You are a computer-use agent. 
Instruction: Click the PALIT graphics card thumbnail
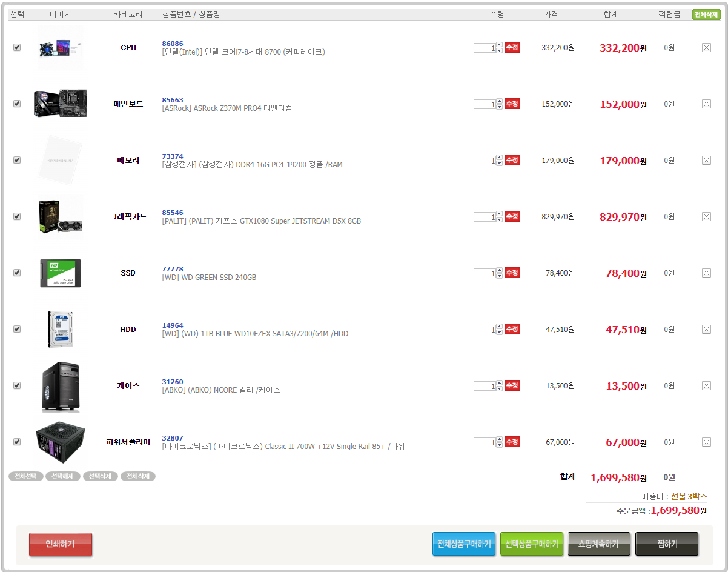point(61,216)
